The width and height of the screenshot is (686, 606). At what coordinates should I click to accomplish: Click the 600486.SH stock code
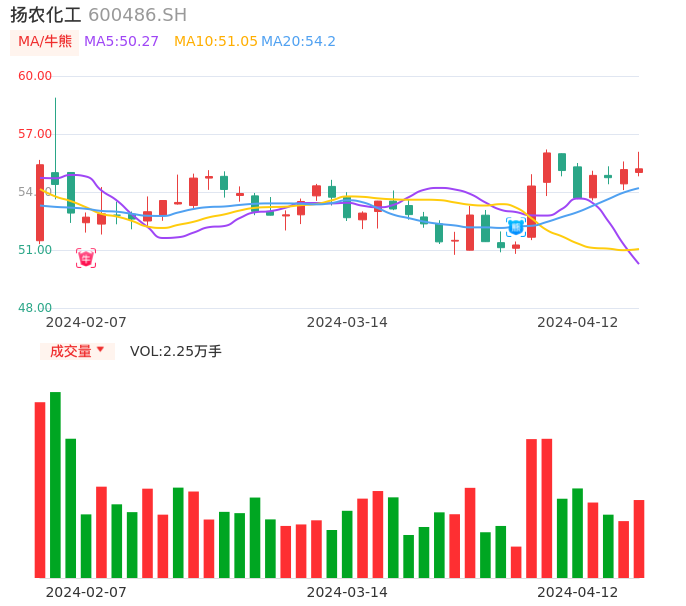pyautogui.click(x=137, y=15)
